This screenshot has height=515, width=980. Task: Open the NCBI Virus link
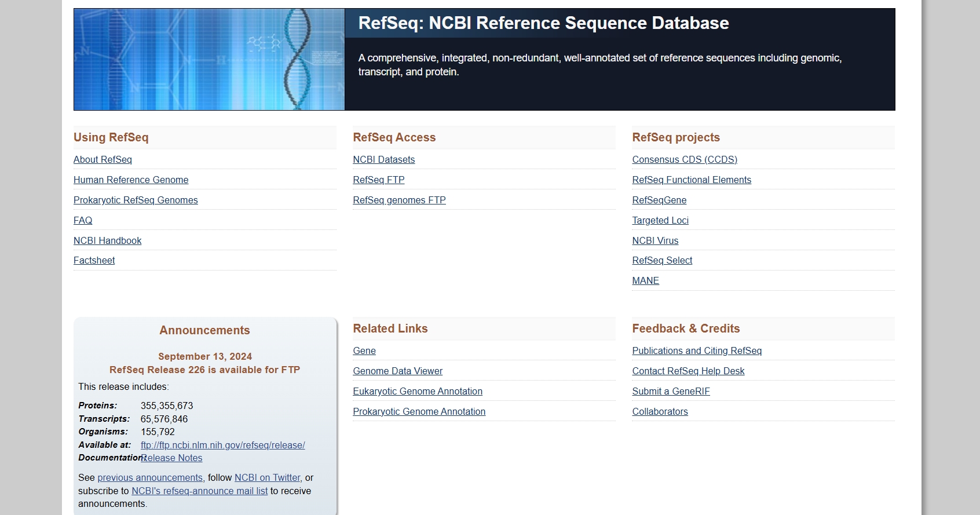coord(655,240)
